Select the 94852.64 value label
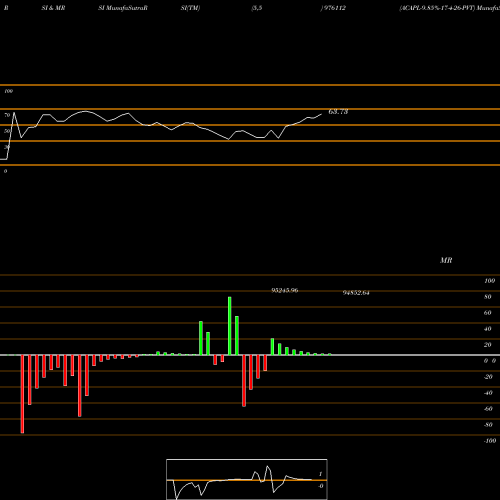 [356, 293]
